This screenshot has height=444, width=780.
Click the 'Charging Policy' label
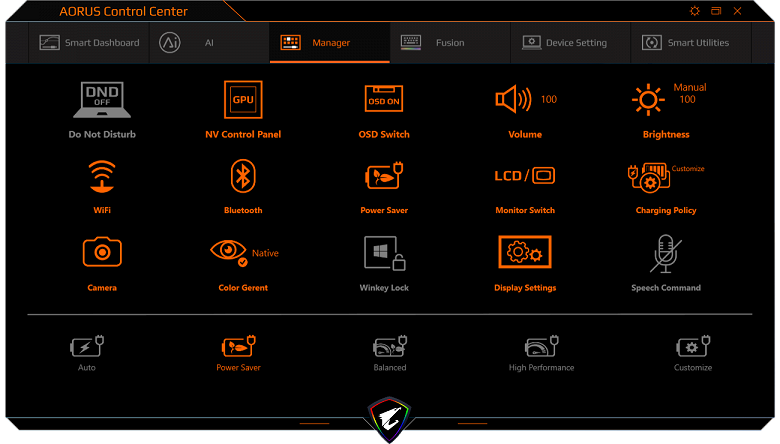666,210
